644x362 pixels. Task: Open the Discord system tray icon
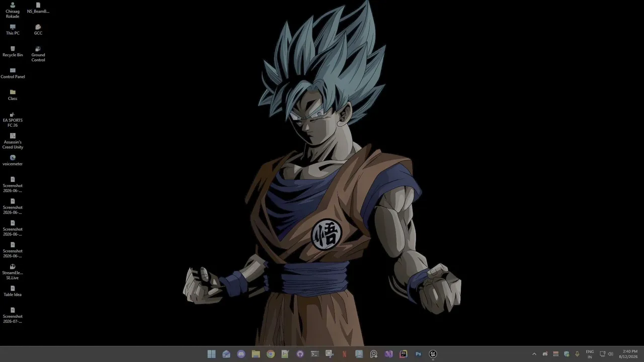(x=545, y=354)
